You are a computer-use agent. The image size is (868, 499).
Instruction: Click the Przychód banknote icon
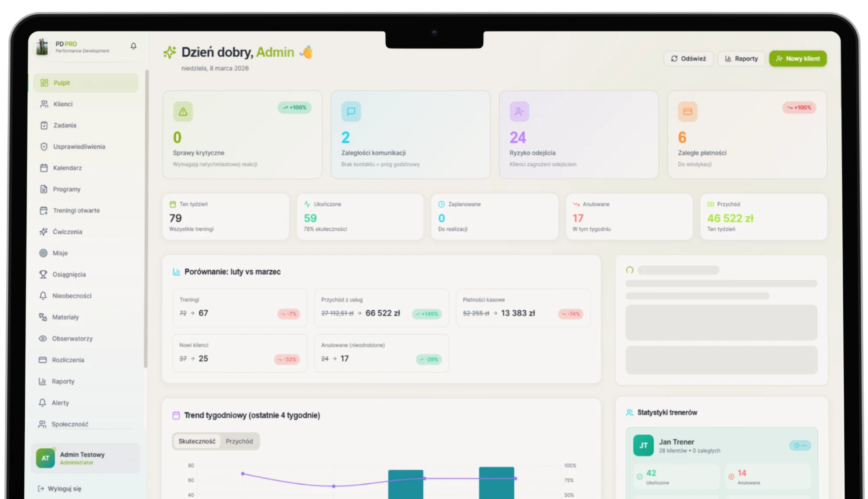pyautogui.click(x=711, y=204)
